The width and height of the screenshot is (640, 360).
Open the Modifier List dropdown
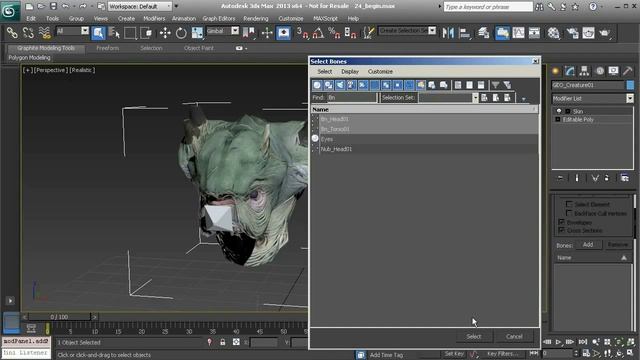[x=630, y=98]
